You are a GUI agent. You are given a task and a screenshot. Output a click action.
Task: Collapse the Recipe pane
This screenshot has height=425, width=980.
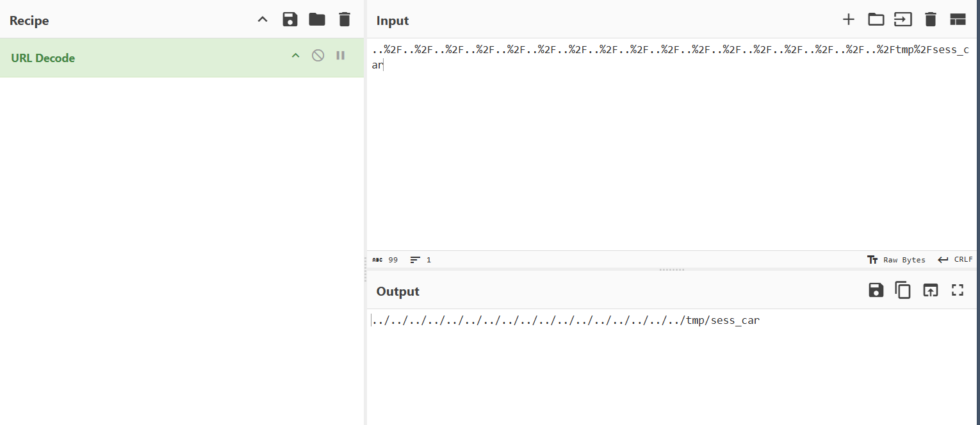pyautogui.click(x=263, y=19)
